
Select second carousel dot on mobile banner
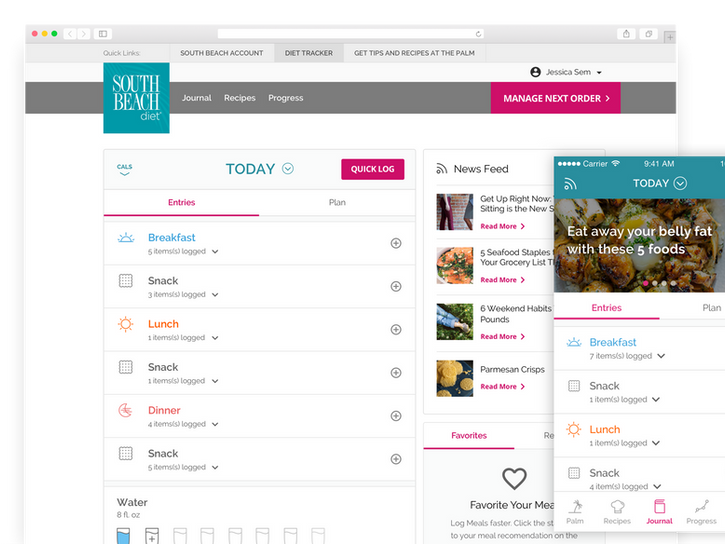(x=655, y=283)
